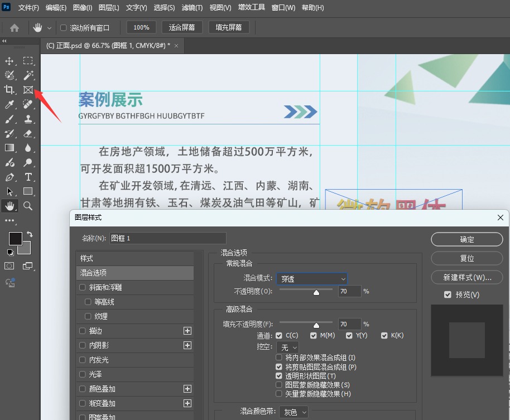Select the Path Selection tool

(x=9, y=191)
